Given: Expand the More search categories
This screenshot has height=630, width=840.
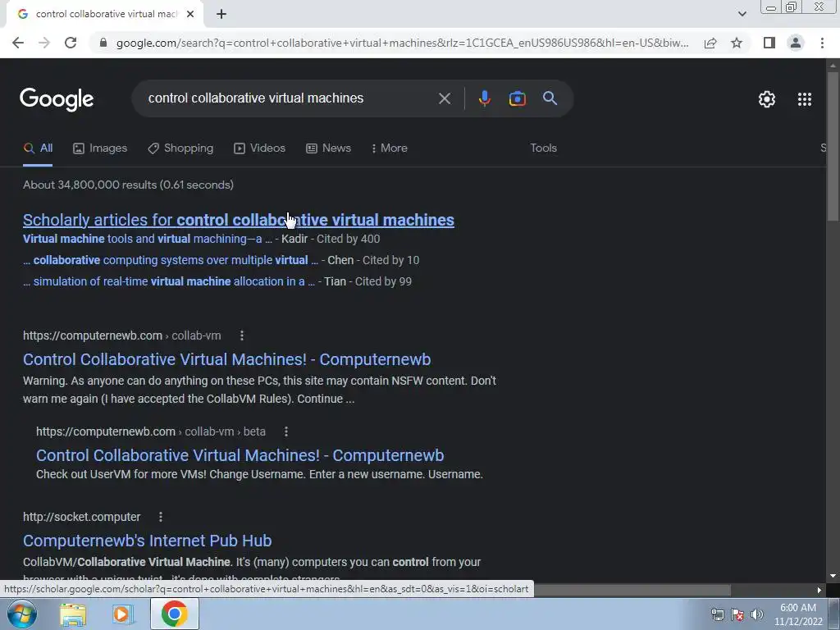Looking at the screenshot, I should coord(390,148).
